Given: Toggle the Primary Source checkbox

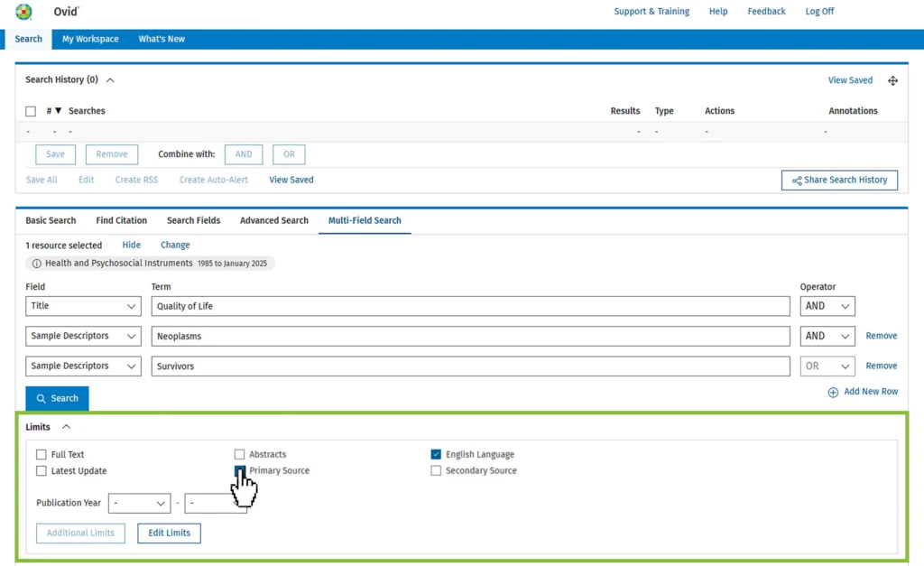Looking at the screenshot, I should click(x=239, y=470).
